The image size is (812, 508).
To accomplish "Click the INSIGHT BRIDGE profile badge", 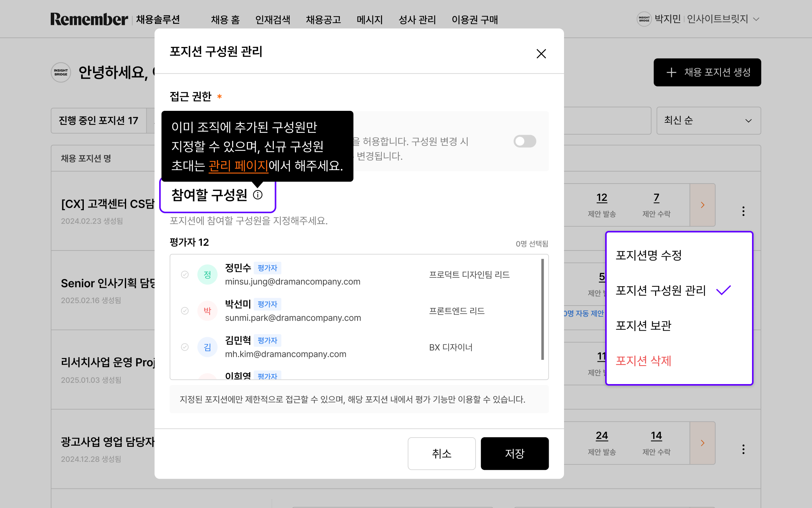I will point(644,19).
